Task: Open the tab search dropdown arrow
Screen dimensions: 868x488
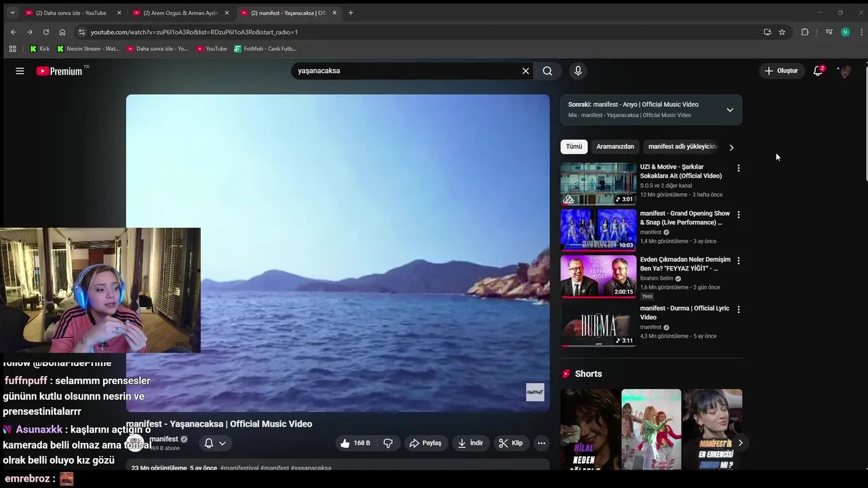Action: (12, 13)
